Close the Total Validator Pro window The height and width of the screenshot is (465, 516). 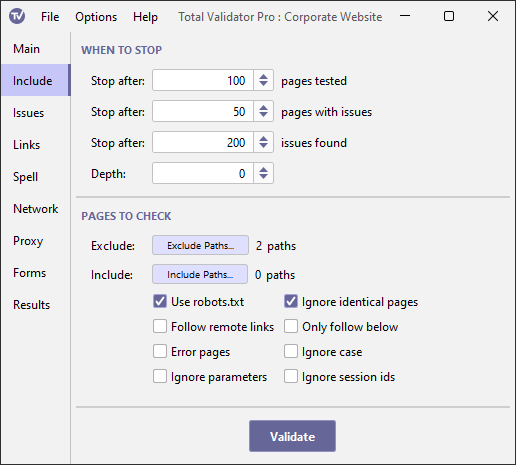pos(493,16)
